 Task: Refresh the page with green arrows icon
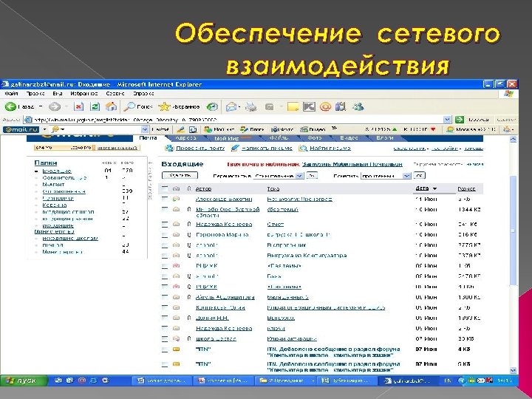(x=95, y=107)
